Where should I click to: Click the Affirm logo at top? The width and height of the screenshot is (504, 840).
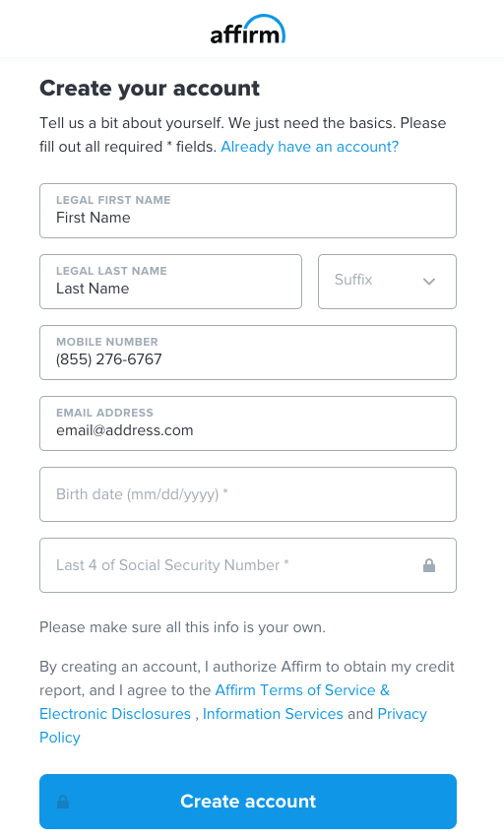click(247, 30)
